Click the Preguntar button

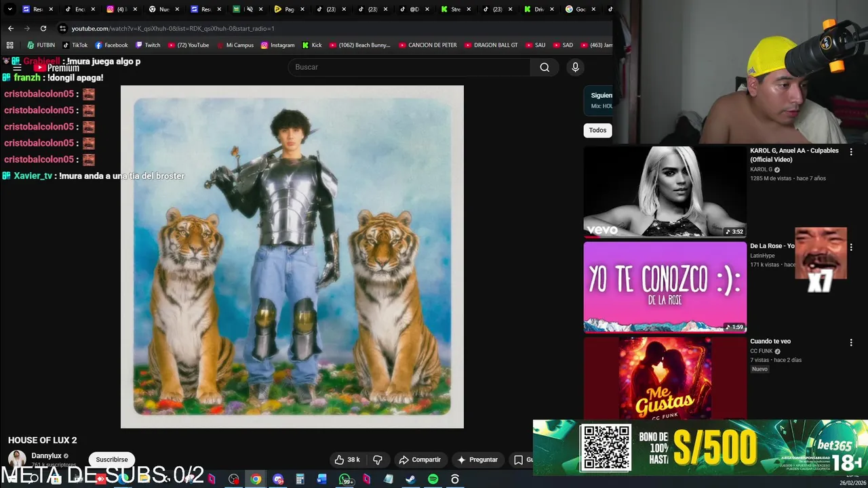(x=477, y=460)
